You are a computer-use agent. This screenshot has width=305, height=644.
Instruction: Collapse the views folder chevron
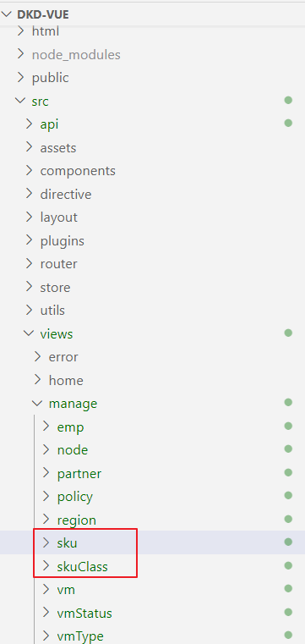(x=29, y=333)
